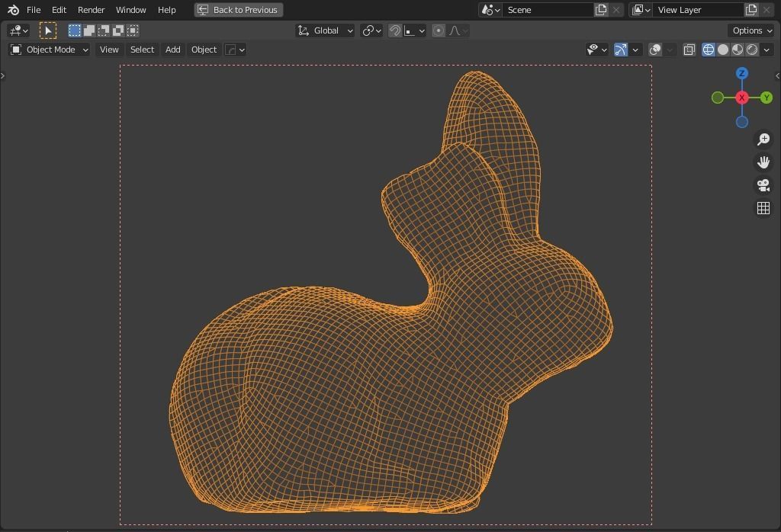Click the negative Y axis gizmo circle
The height and width of the screenshot is (532, 781).
click(717, 98)
